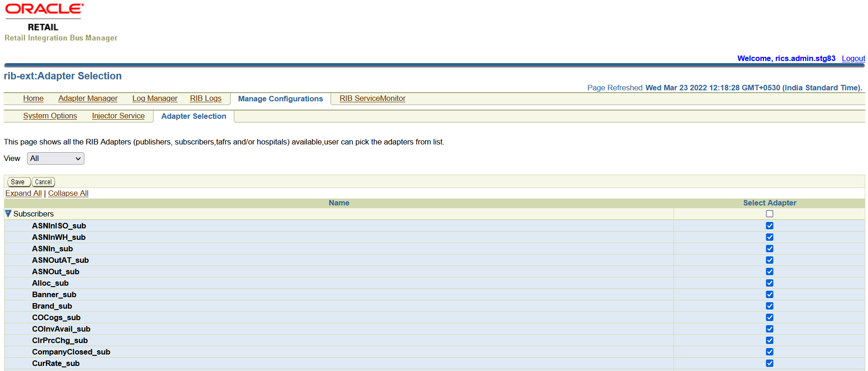This screenshot has height=371, width=868.
Task: Go to the Home tab
Action: click(33, 99)
